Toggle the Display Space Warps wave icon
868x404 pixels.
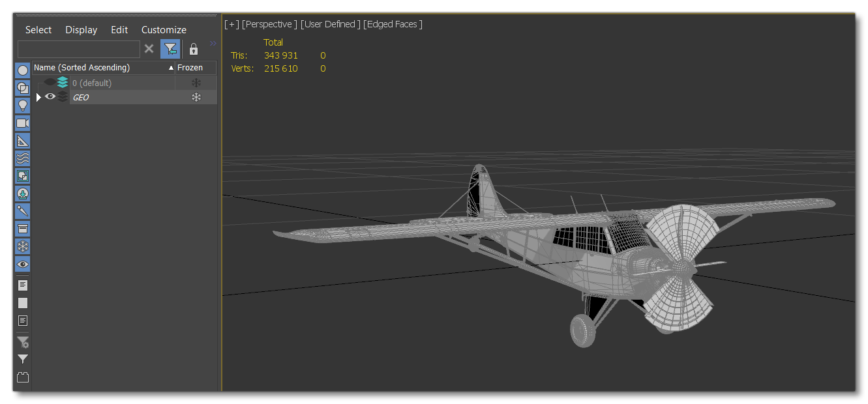pos(23,158)
